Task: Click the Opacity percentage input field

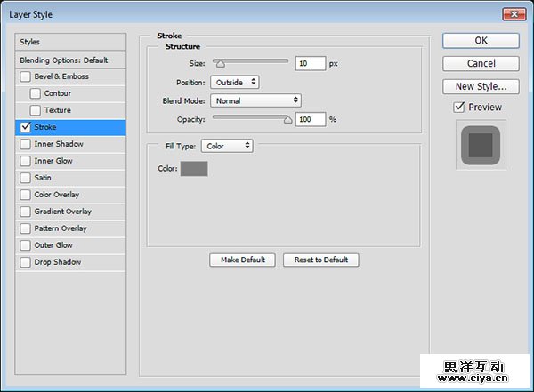Action: coord(310,119)
